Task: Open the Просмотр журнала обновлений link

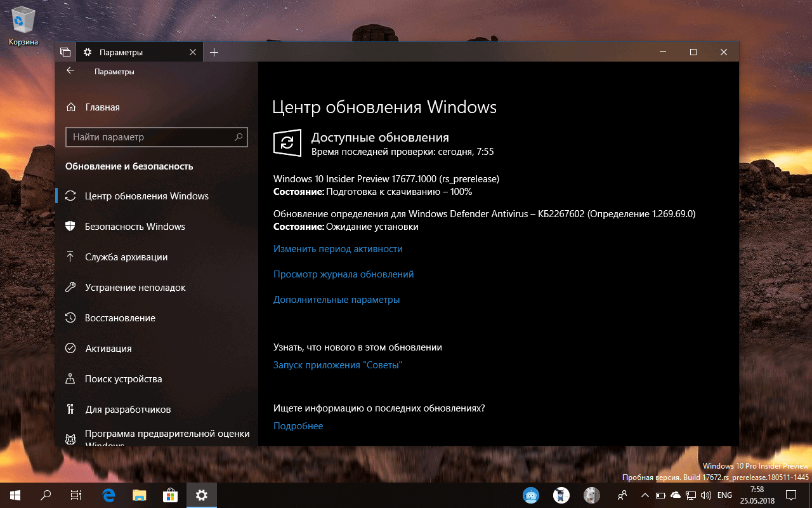Action: click(x=344, y=274)
